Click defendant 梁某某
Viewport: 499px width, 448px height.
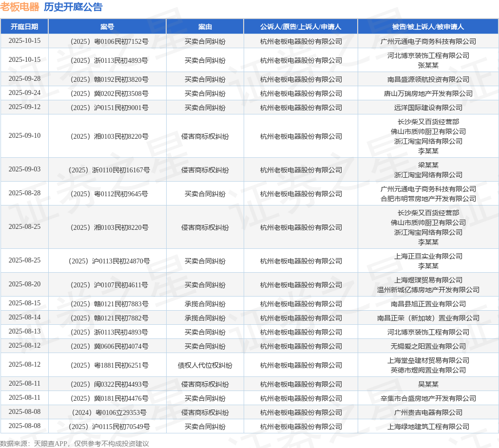(x=428, y=165)
